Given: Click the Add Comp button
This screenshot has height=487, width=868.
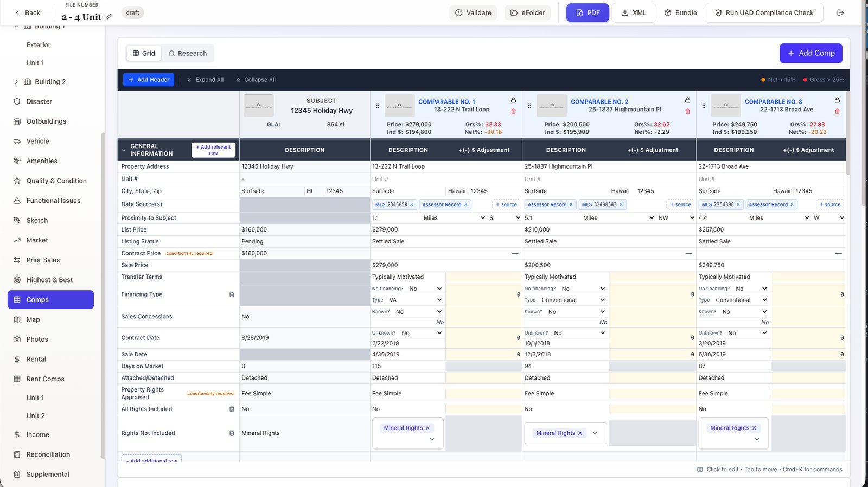Looking at the screenshot, I should pos(811,53).
